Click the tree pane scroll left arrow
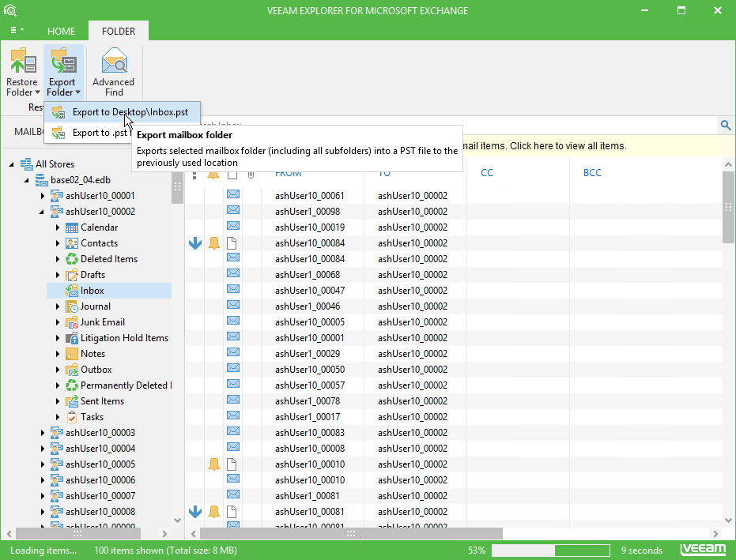736x560 pixels. click(x=9, y=534)
